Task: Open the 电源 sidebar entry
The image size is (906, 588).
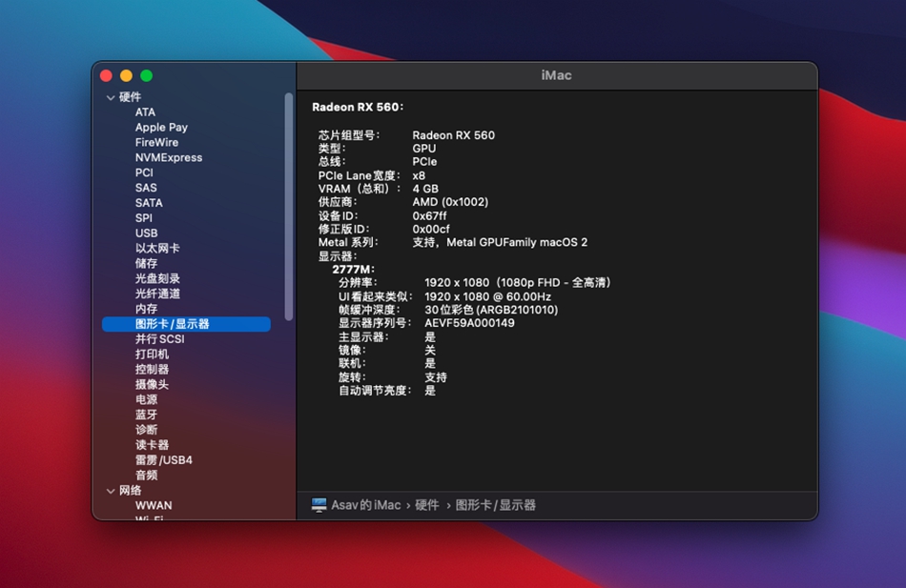Action: [x=146, y=399]
